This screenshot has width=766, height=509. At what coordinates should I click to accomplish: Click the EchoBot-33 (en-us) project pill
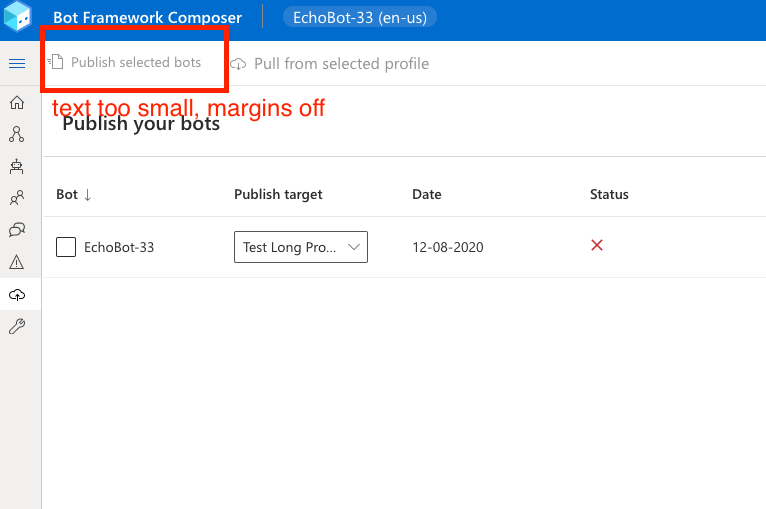[360, 17]
